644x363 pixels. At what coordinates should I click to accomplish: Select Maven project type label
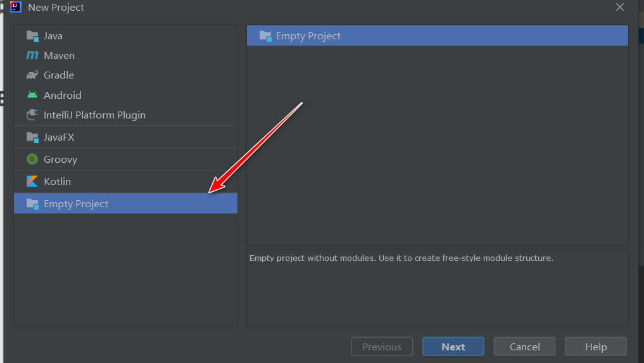(59, 56)
